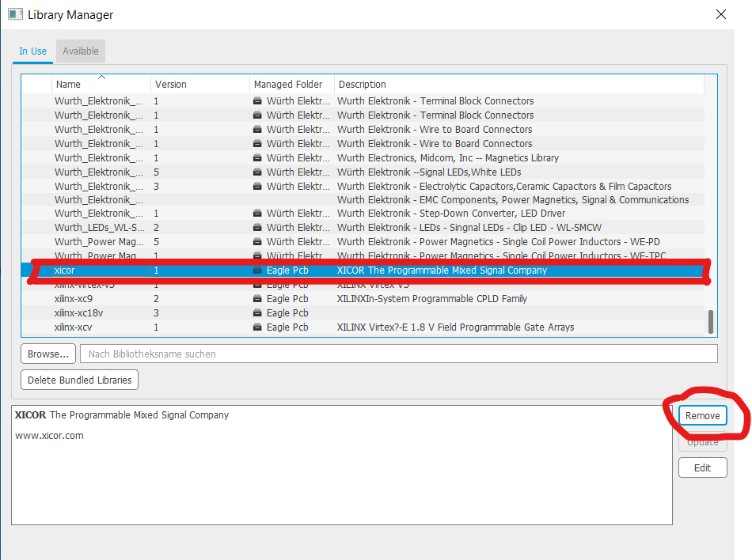Open the www.xicor.com link
The width and height of the screenshot is (752, 560).
point(50,435)
